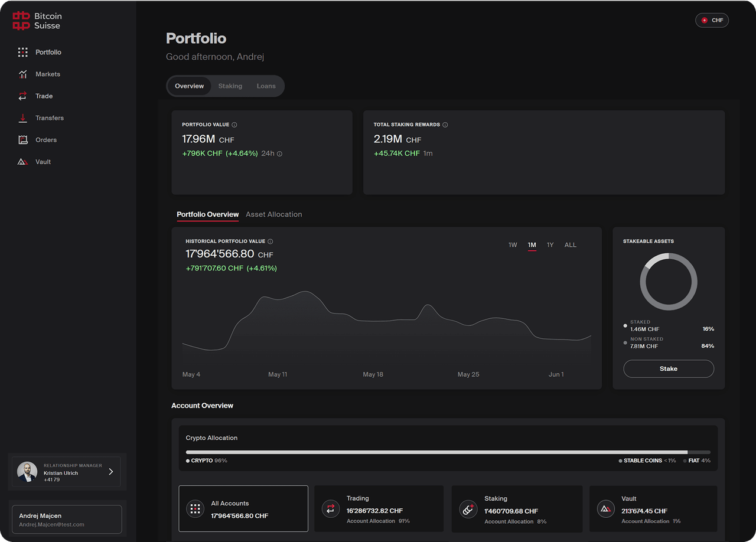Click the Portfolio grid icon in sidebar
The height and width of the screenshot is (542, 756).
coord(23,53)
